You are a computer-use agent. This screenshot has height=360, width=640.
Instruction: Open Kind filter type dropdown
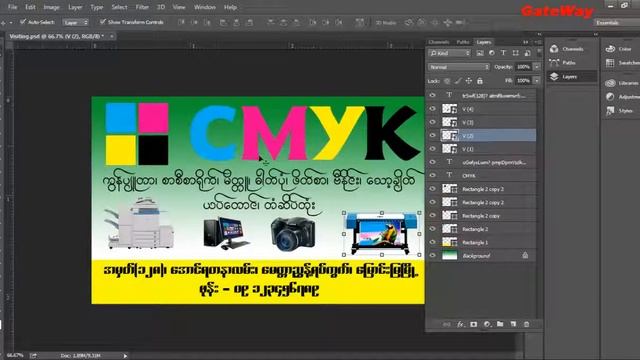pos(450,53)
